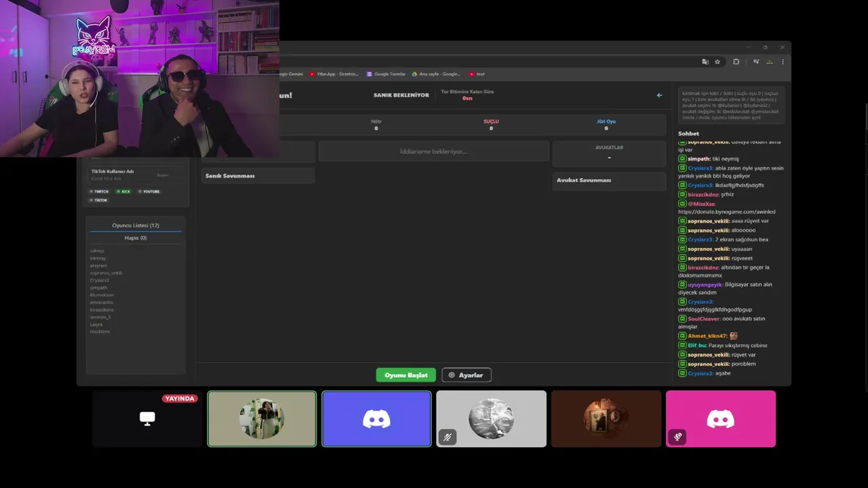
Task: Select player erayrem in the list
Action: coord(98,266)
